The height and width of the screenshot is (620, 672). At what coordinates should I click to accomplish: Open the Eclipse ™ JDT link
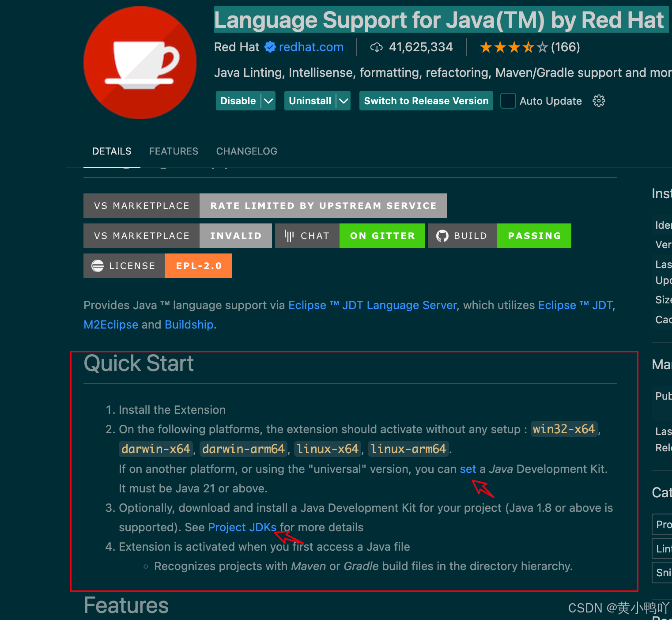click(x=575, y=305)
